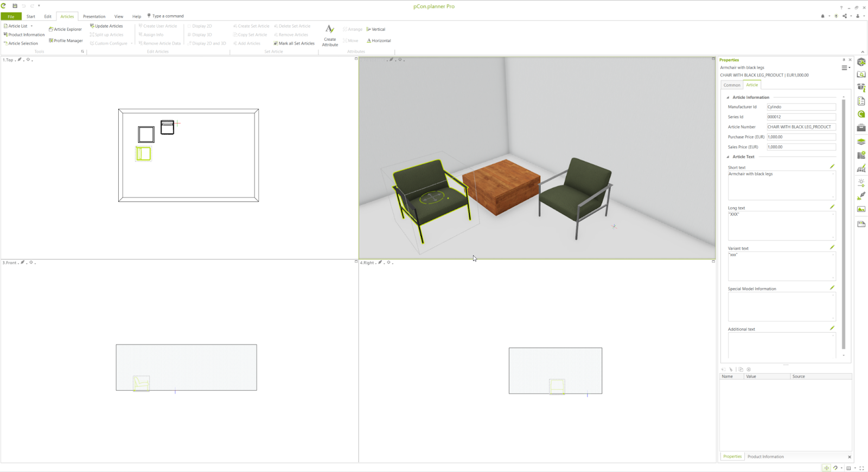Click the article list icon in right sidebar
This screenshot has height=472, width=868.
click(x=861, y=101)
